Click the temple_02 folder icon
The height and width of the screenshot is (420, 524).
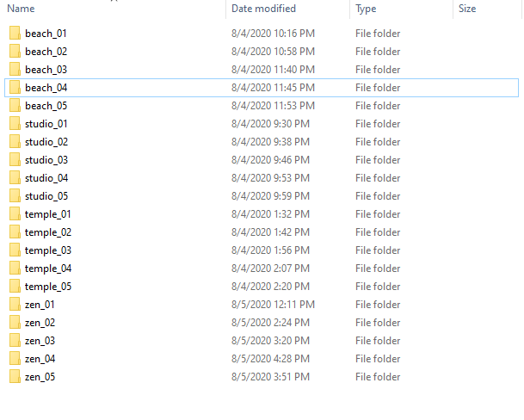[15, 232]
